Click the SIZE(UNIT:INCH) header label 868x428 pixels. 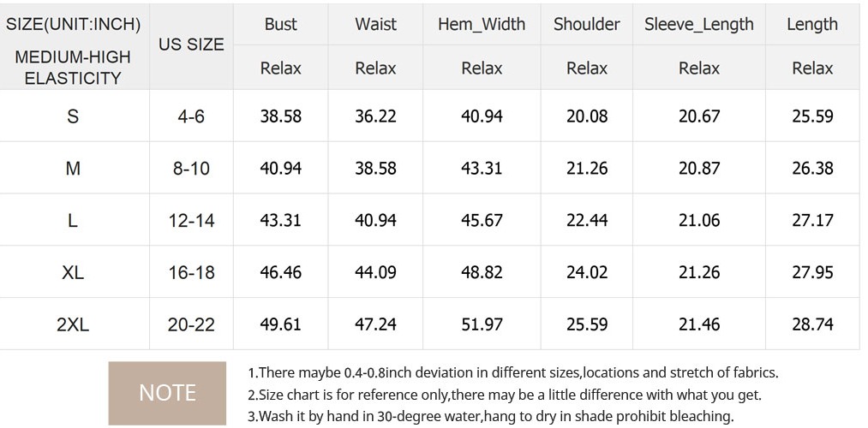pos(74,24)
